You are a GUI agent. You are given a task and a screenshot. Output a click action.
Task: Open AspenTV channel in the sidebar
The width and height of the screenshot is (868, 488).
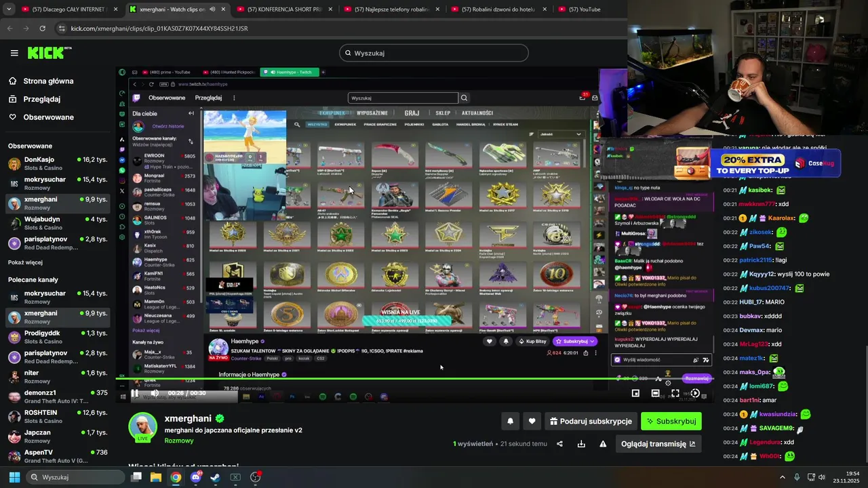(x=58, y=456)
